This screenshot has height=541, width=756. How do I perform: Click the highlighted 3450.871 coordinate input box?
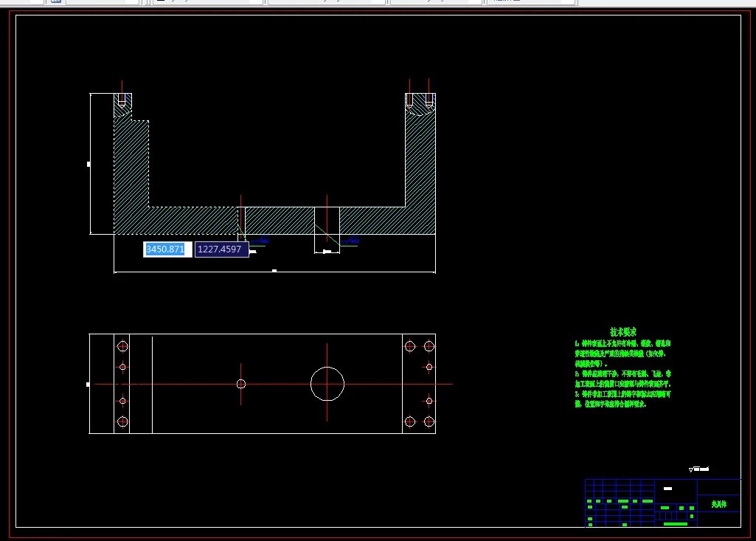pyautogui.click(x=167, y=249)
